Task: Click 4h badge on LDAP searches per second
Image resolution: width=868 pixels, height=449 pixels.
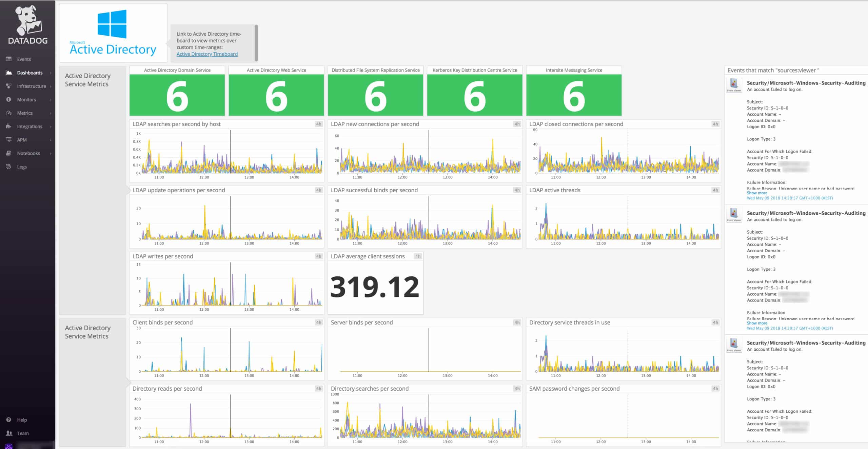Action: point(319,124)
